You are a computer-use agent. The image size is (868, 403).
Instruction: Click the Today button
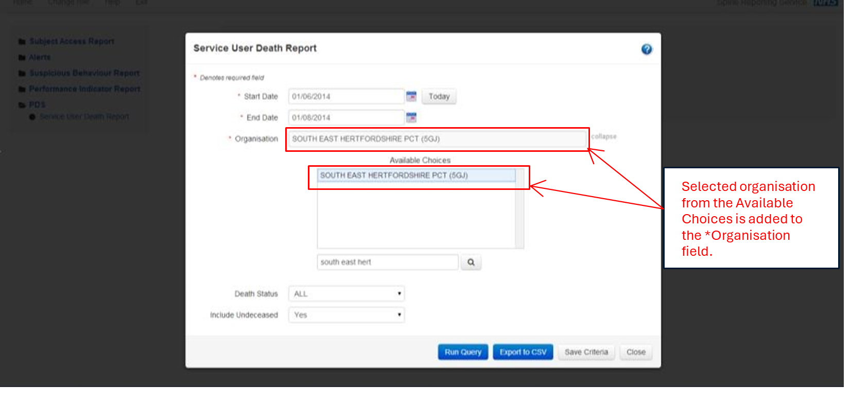[439, 96]
